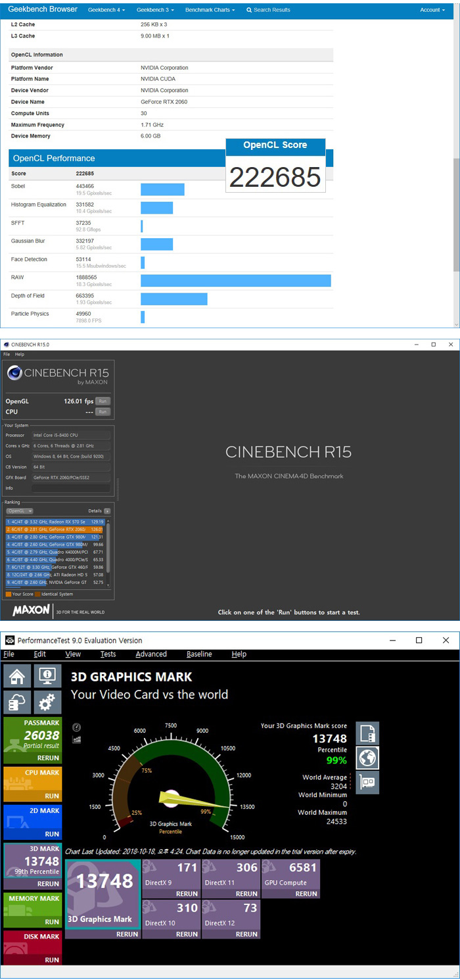Rerun the DirectX 11 test
Image resolution: width=460 pixels, height=980 pixels.
[247, 894]
